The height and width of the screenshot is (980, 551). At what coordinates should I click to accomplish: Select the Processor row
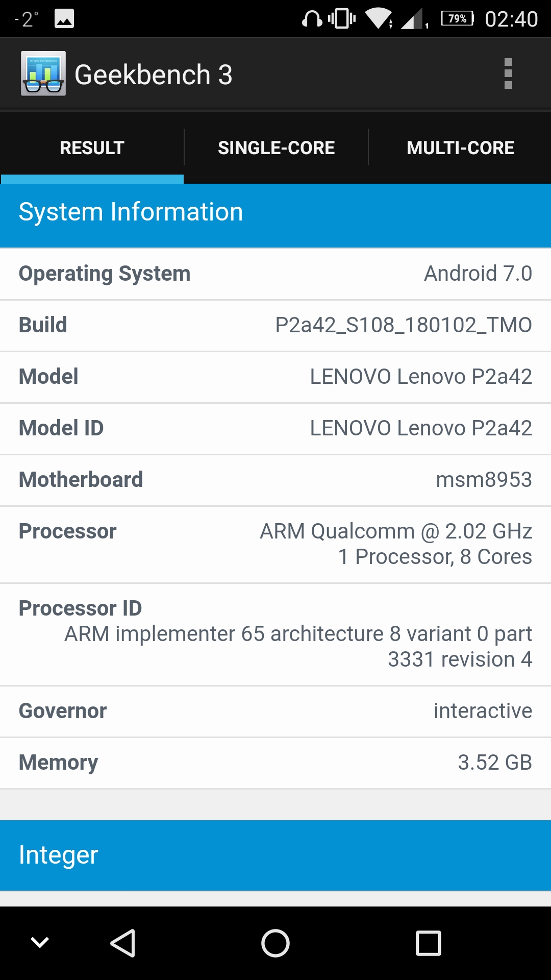click(275, 544)
